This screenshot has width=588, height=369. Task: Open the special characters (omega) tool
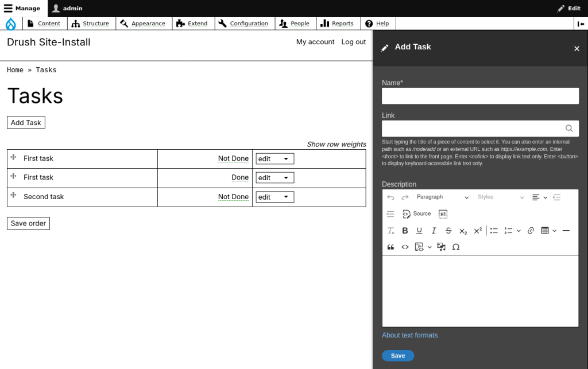pos(456,247)
